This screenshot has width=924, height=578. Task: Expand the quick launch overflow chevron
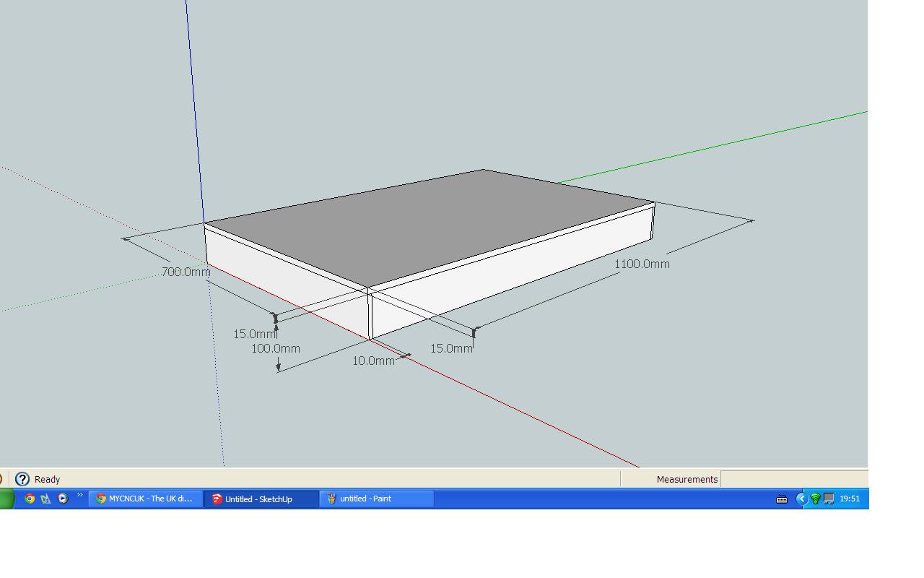[x=79, y=496]
